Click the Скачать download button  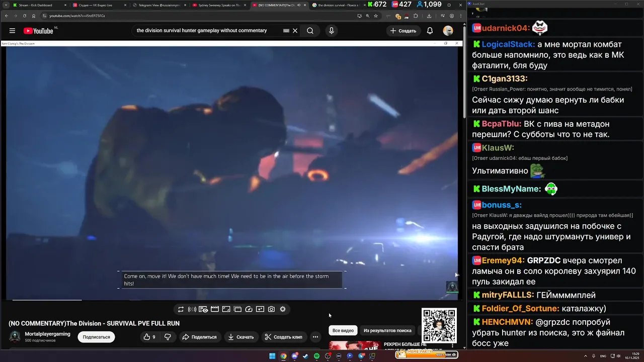(242, 337)
